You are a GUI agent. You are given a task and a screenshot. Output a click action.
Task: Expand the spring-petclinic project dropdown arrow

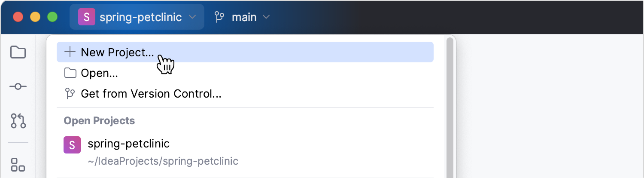tap(193, 17)
